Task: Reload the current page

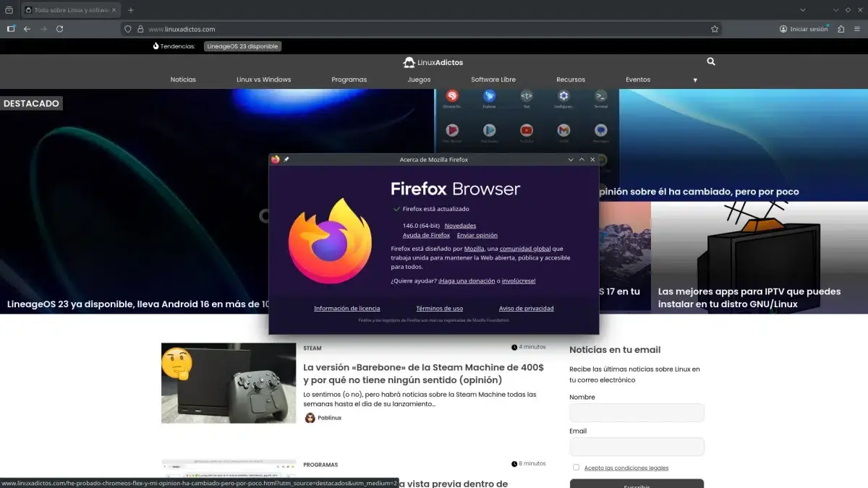Action: pyautogui.click(x=60, y=29)
